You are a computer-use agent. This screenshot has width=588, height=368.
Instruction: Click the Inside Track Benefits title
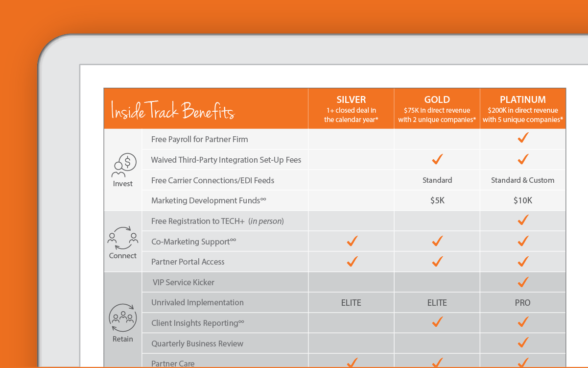(173, 110)
